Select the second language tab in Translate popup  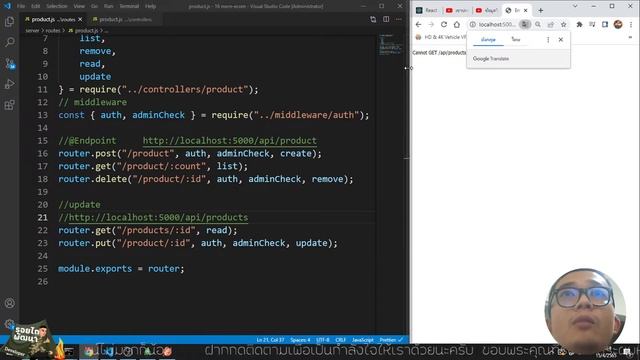coord(516,40)
